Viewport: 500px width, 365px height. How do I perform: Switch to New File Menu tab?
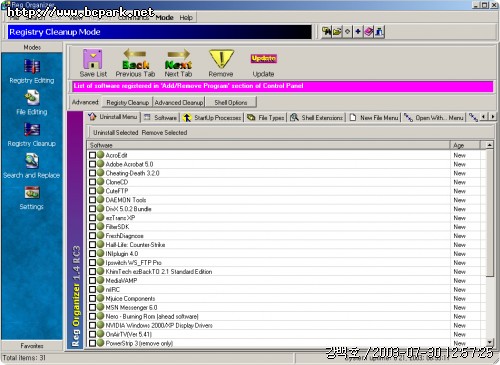coord(374,117)
